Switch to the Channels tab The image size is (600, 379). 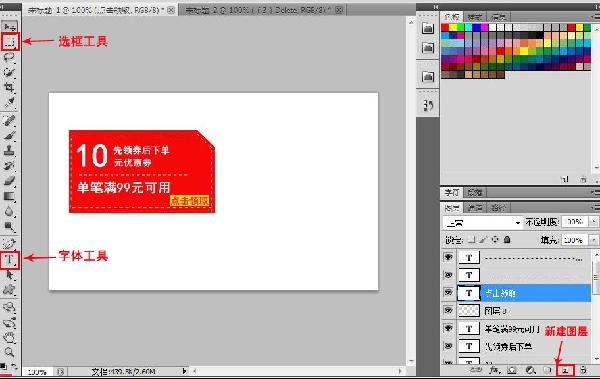click(x=475, y=208)
